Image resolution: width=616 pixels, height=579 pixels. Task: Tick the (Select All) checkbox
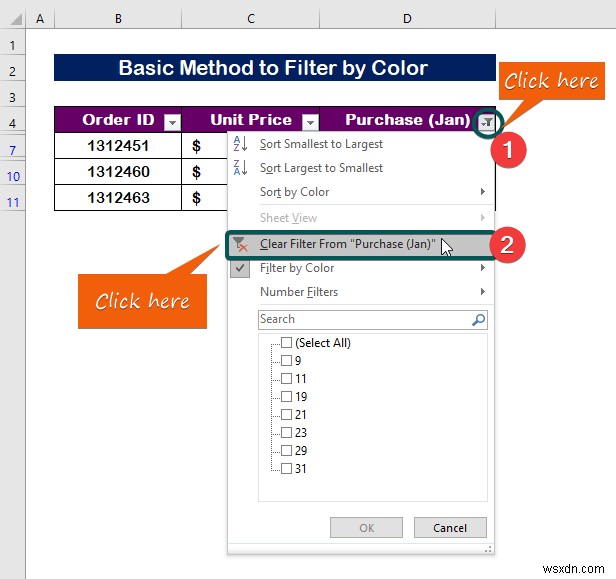[x=286, y=343]
